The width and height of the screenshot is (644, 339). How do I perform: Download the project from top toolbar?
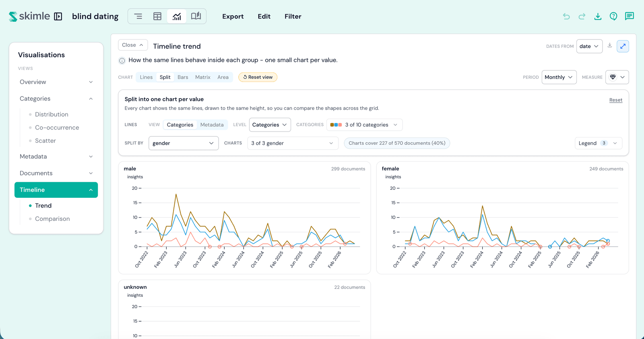pyautogui.click(x=598, y=16)
